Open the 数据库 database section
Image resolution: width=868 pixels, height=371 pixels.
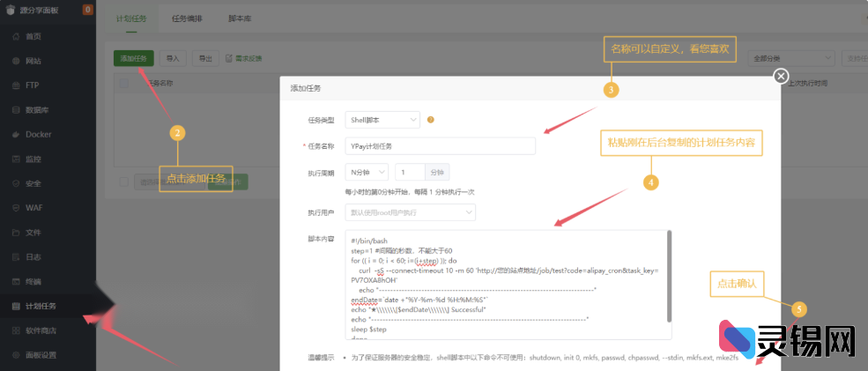36,110
